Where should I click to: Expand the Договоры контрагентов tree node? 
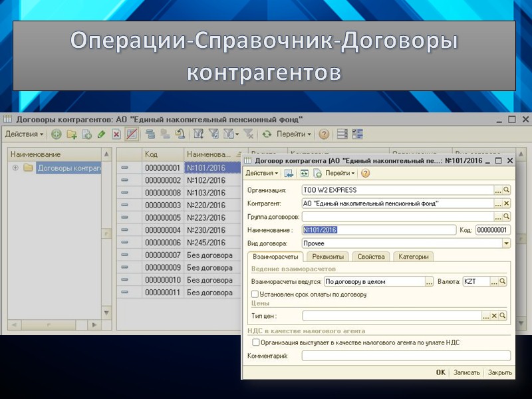15,168
